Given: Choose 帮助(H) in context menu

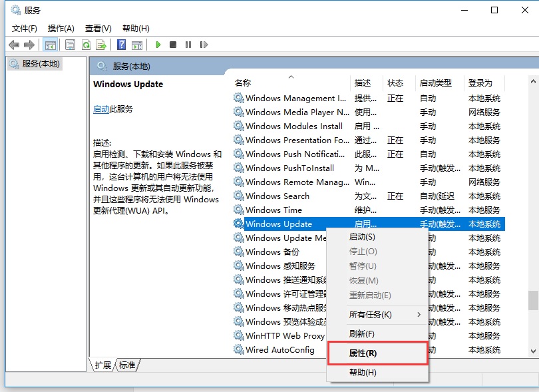Looking at the screenshot, I should click(x=377, y=373).
